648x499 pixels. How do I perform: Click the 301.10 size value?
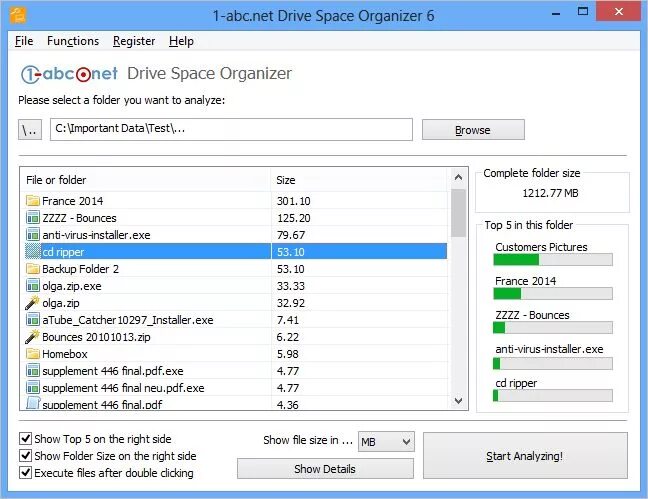pos(293,201)
